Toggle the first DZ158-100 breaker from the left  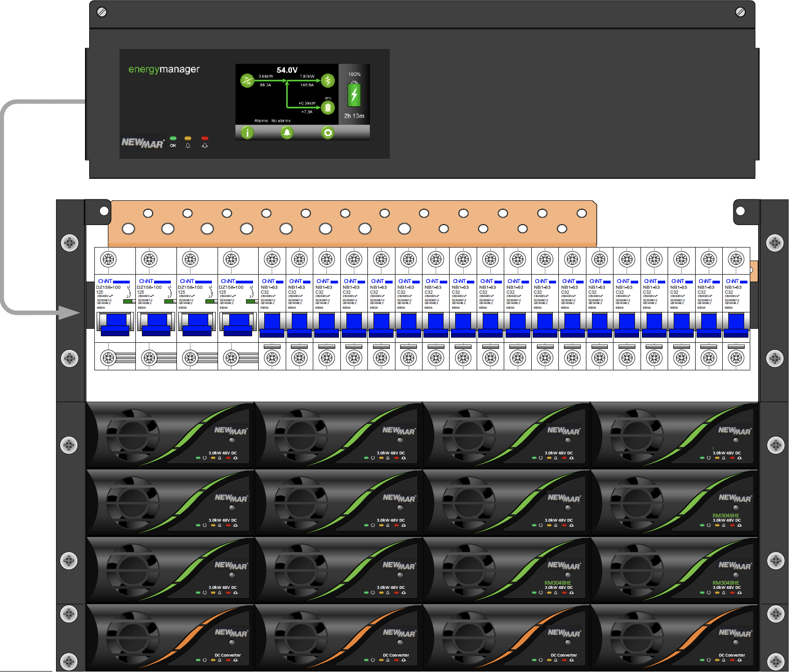tap(115, 325)
